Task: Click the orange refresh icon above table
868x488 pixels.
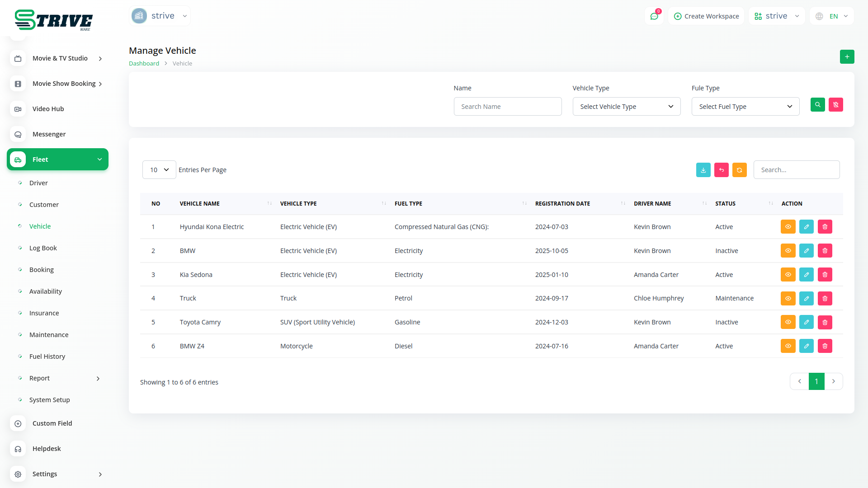Action: (x=739, y=170)
